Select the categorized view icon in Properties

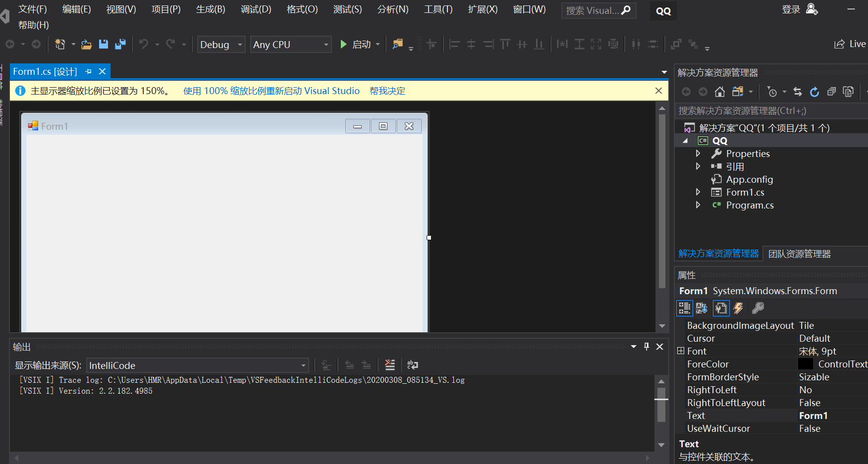(x=685, y=308)
